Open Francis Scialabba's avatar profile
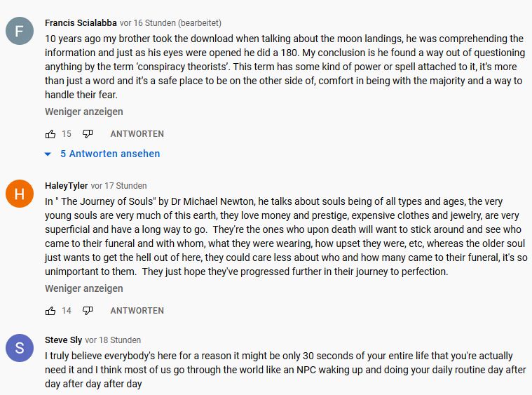The image size is (532, 395). 20,32
